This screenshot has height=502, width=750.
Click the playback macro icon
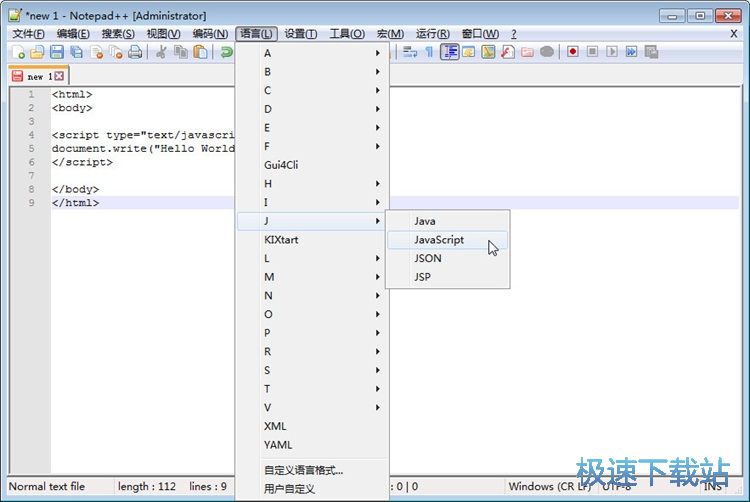(612, 52)
